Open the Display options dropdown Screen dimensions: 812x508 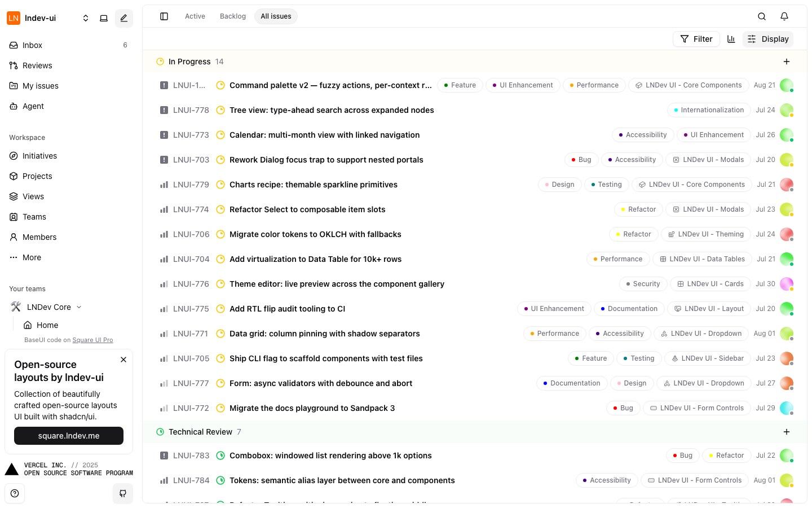click(x=768, y=39)
